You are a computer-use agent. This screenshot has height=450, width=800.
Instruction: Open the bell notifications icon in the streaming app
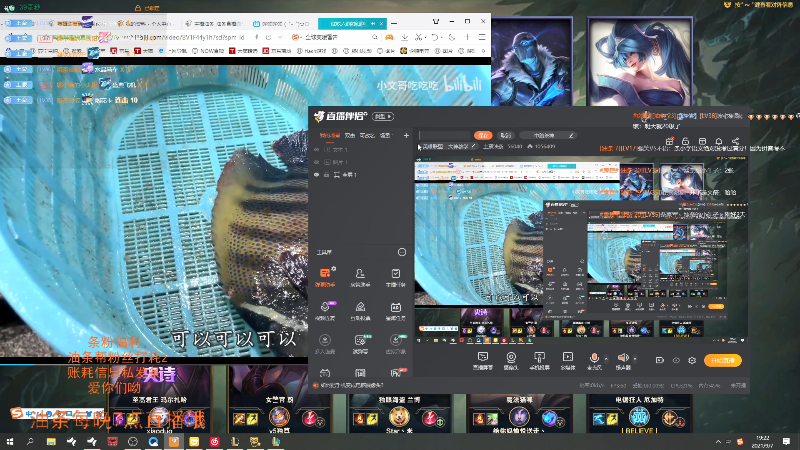point(718,141)
